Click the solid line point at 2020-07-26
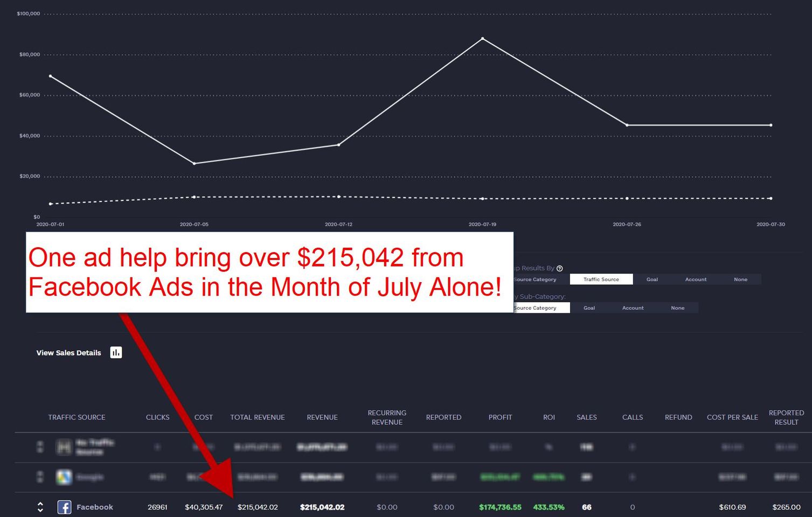Screen dimensions: 812x517 point(627,125)
